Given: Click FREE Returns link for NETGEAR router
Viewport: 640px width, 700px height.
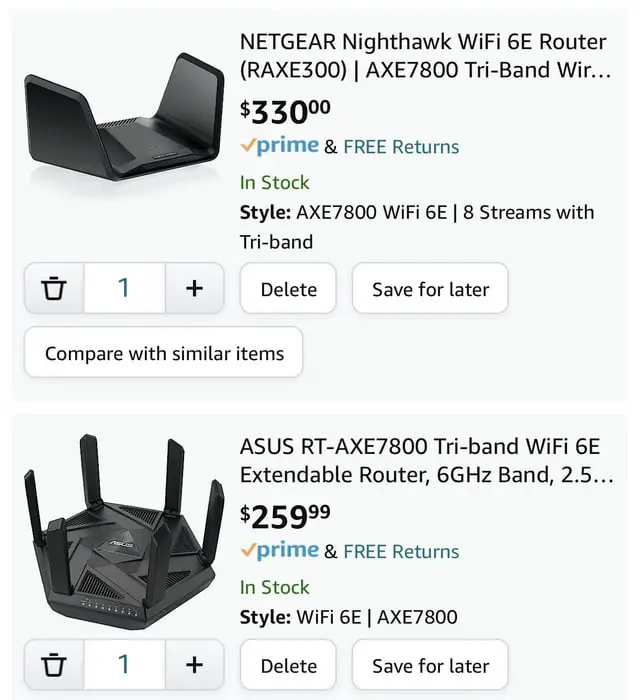Looking at the screenshot, I should (x=401, y=147).
